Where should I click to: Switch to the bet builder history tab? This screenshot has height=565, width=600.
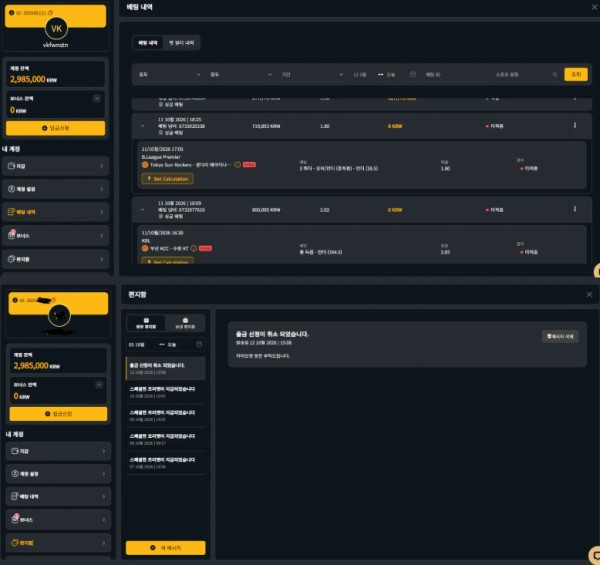tap(181, 43)
